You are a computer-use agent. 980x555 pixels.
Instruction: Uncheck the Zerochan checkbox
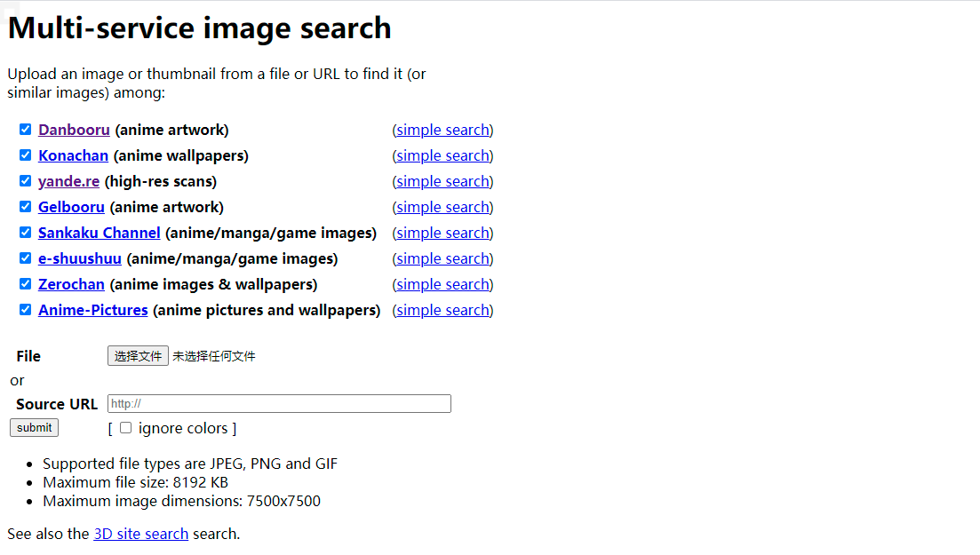[x=25, y=284]
